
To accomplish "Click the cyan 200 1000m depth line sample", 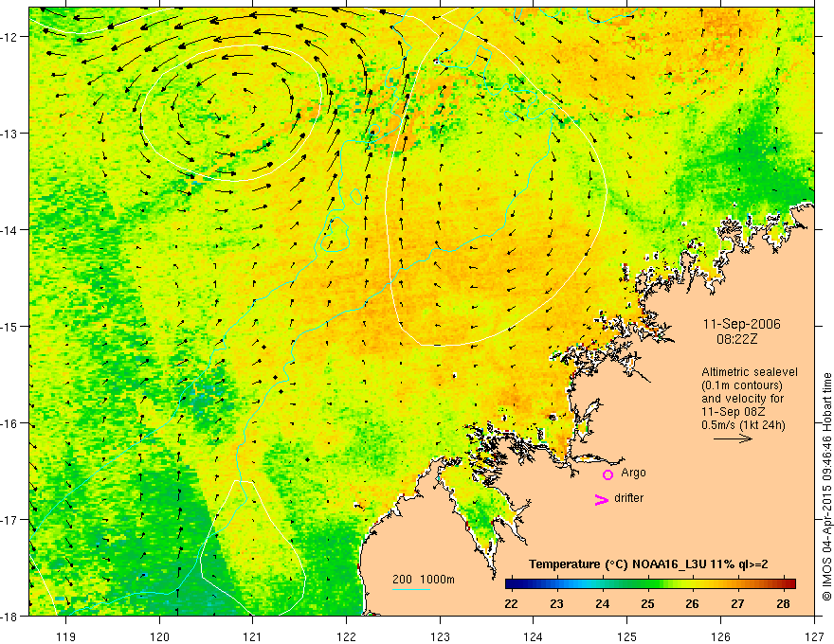I will click(411, 589).
